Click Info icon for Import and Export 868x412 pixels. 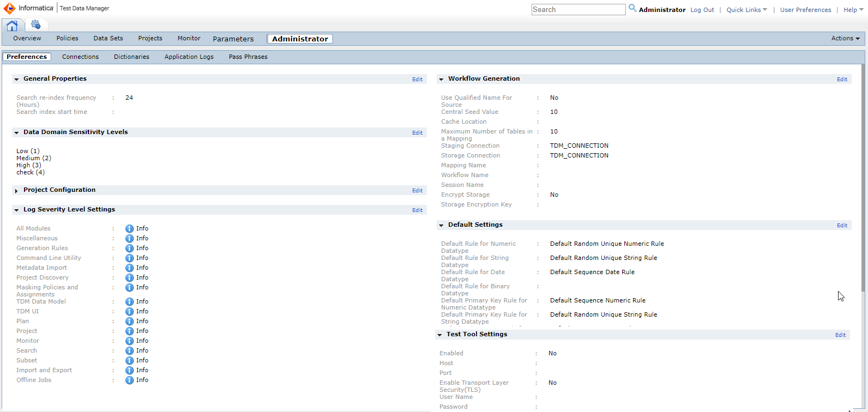tap(129, 371)
